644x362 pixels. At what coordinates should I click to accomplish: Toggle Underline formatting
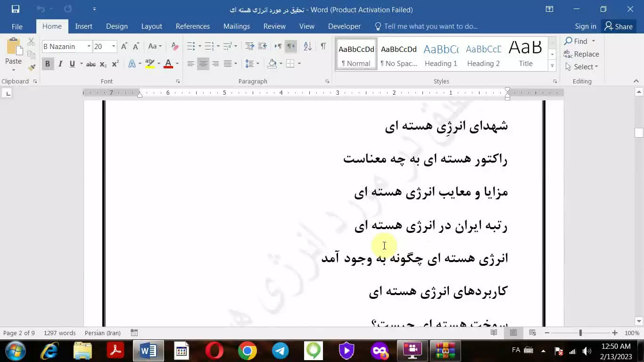tap(72, 64)
